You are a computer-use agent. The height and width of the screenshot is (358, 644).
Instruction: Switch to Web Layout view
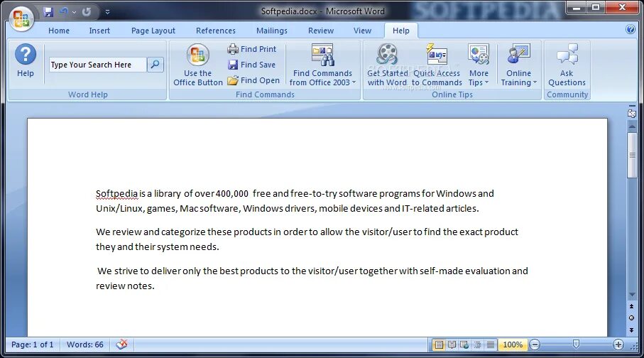(464, 345)
